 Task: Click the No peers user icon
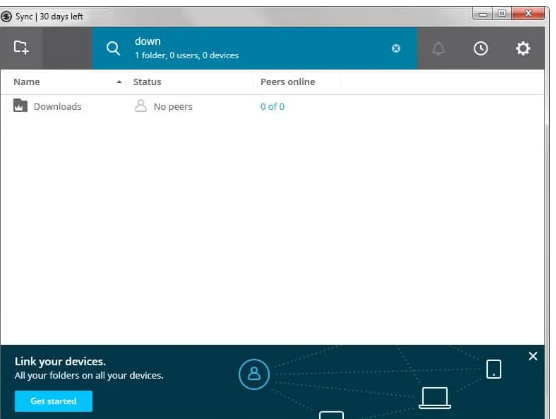coord(141,106)
